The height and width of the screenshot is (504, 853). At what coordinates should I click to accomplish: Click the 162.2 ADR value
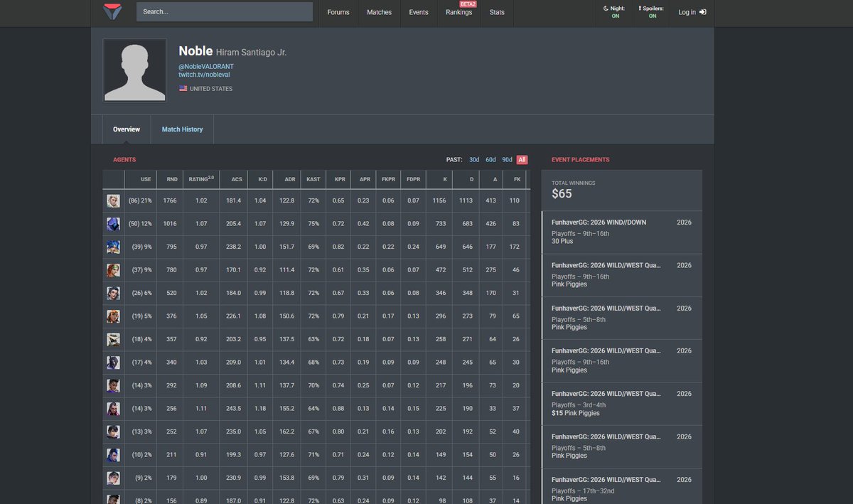point(287,431)
